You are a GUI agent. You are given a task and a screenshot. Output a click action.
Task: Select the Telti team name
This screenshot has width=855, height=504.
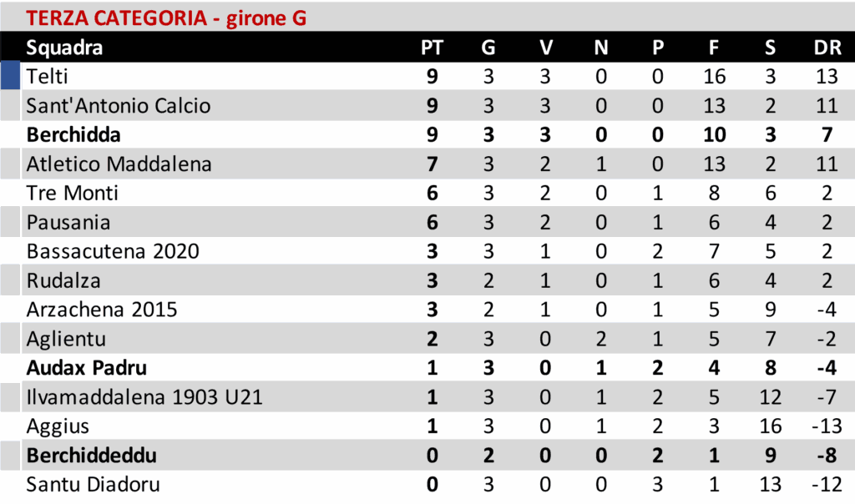[47, 77]
